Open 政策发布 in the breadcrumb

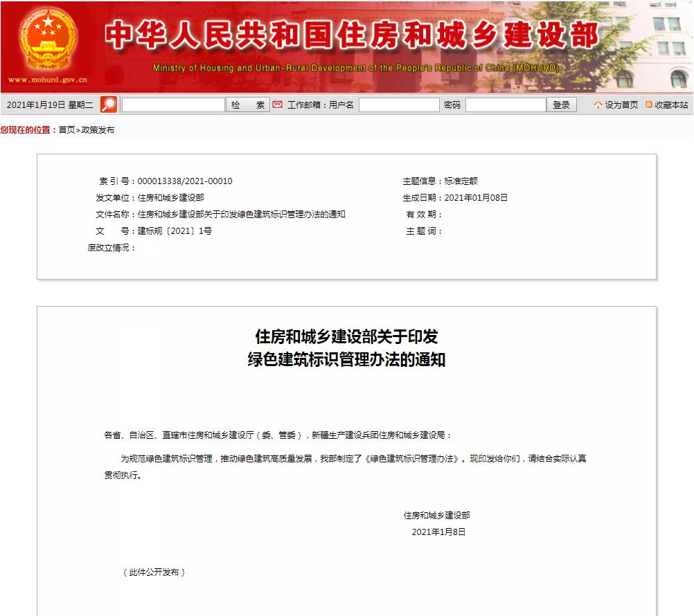coord(98,130)
